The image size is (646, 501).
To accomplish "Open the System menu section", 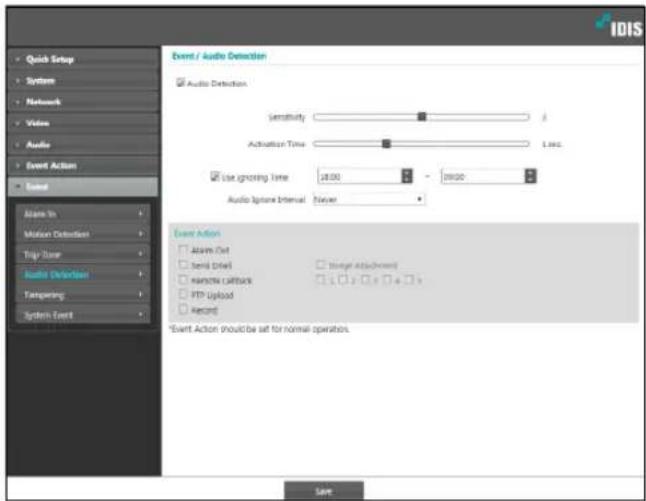I will (x=83, y=81).
